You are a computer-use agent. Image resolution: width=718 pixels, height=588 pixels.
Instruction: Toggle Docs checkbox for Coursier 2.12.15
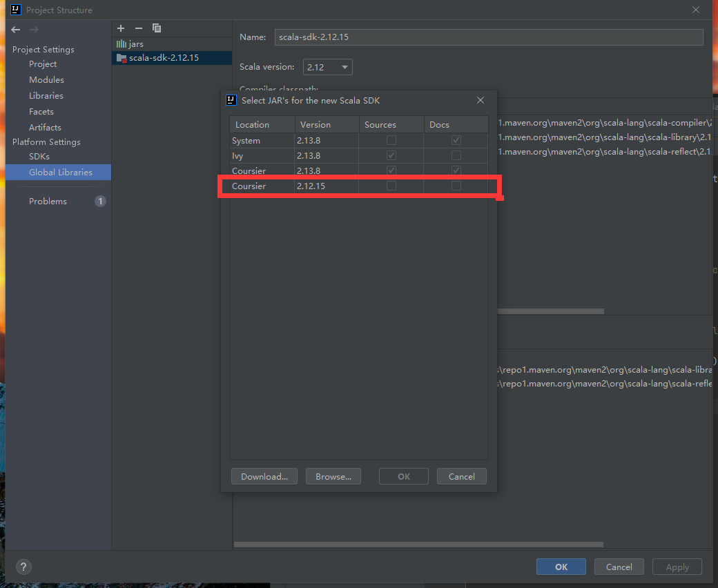point(456,186)
